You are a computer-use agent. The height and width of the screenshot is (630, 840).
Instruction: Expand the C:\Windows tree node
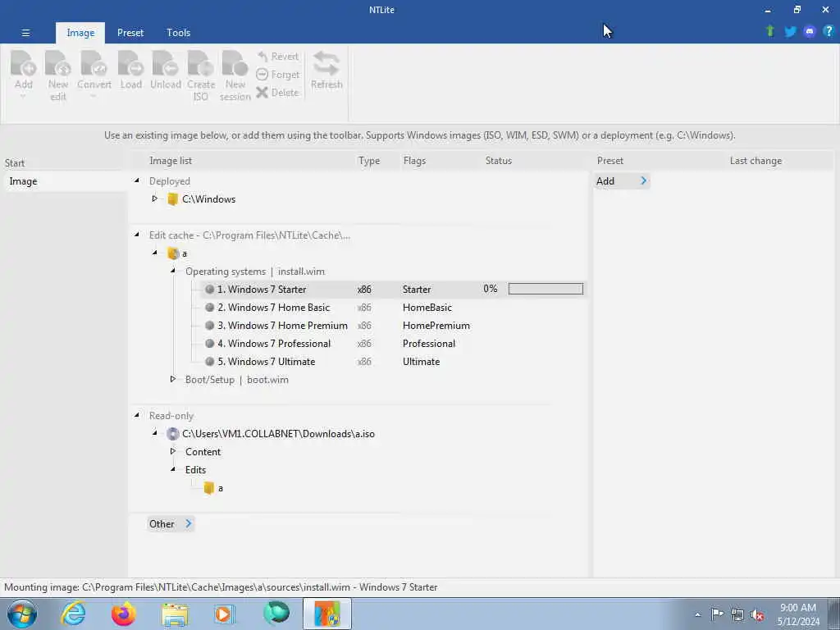tap(155, 199)
